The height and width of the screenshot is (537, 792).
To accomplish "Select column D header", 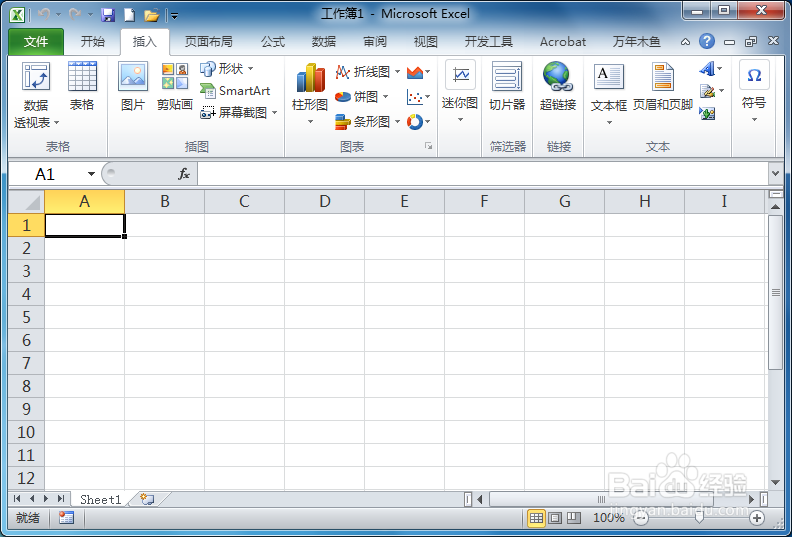I will [x=324, y=202].
